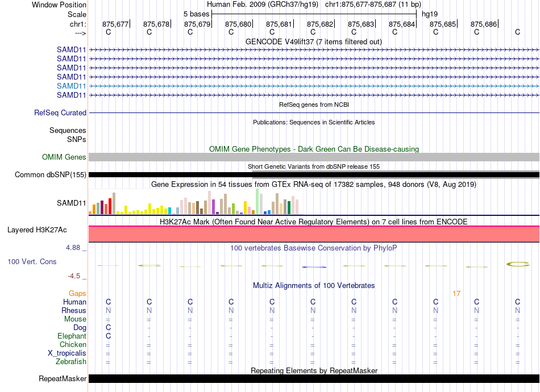Select the SNPs track label
This screenshot has width=540, height=392.
coord(77,139)
